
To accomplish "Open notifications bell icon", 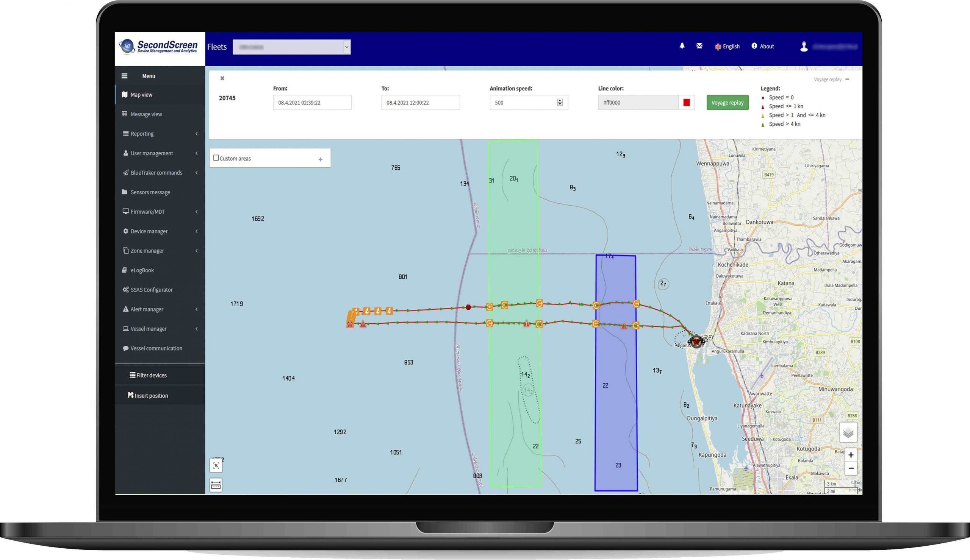I will (682, 46).
